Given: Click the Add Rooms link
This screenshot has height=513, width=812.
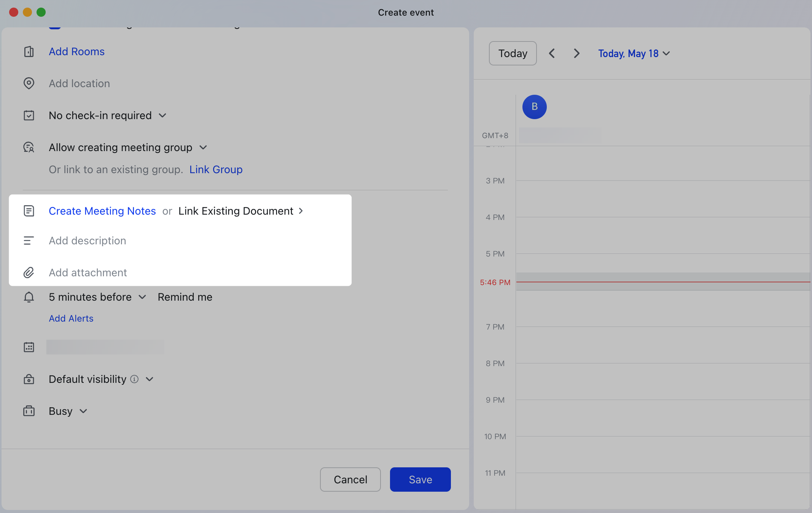Looking at the screenshot, I should [x=76, y=51].
